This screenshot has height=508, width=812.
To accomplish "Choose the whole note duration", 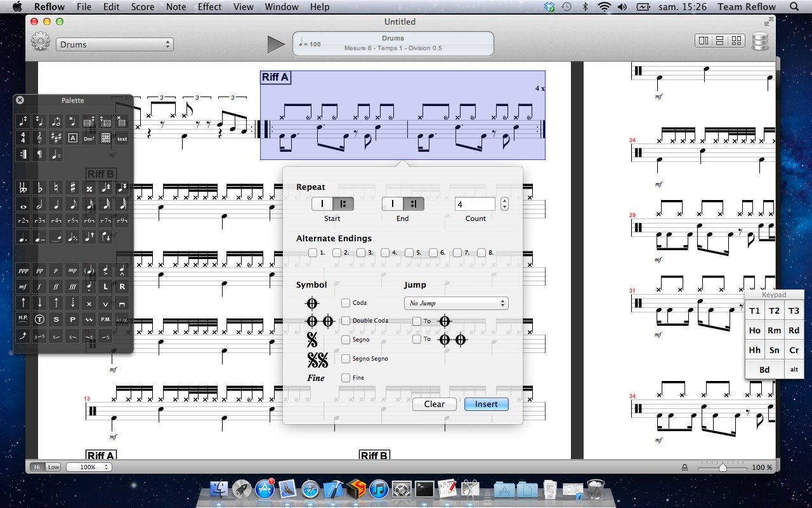I will [x=23, y=205].
